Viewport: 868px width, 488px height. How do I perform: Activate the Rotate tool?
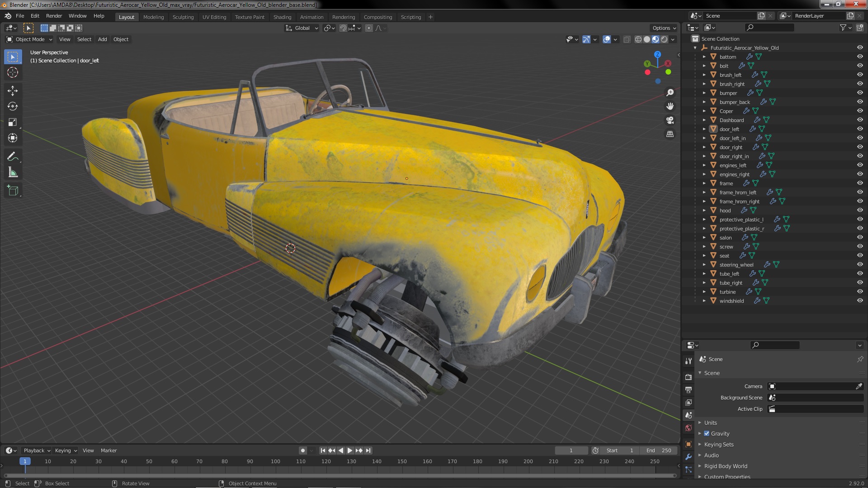tap(13, 107)
